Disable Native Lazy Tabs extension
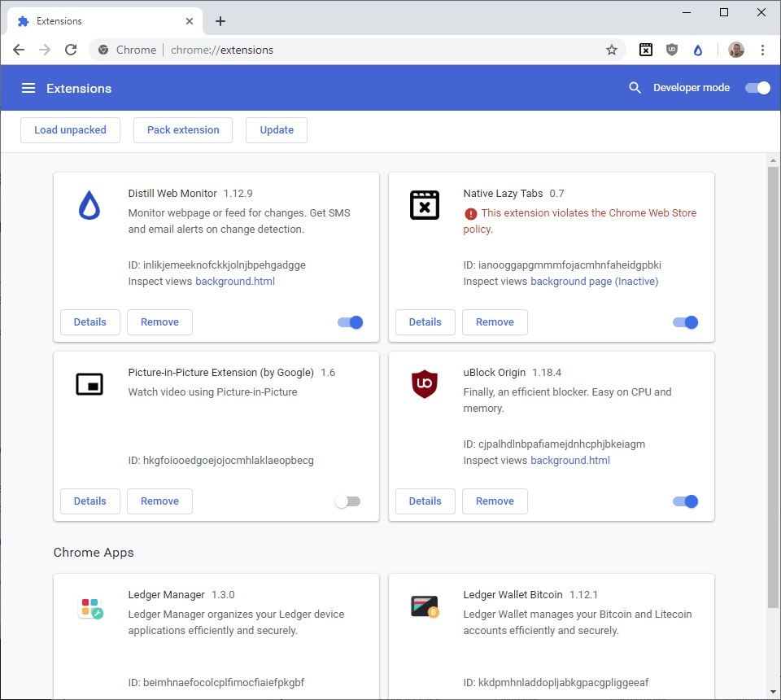The image size is (781, 700). (685, 322)
